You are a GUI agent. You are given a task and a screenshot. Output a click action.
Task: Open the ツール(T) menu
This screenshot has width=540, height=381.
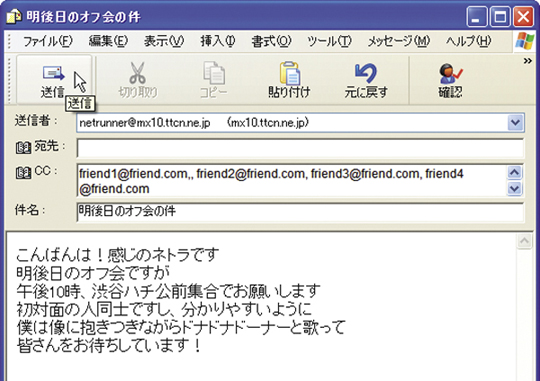point(329,41)
